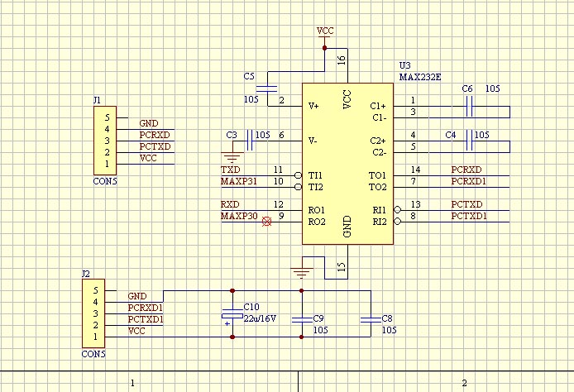The width and height of the screenshot is (574, 392).
Task: Click the TI1 inverting bubble on U3
Action: pos(299,175)
